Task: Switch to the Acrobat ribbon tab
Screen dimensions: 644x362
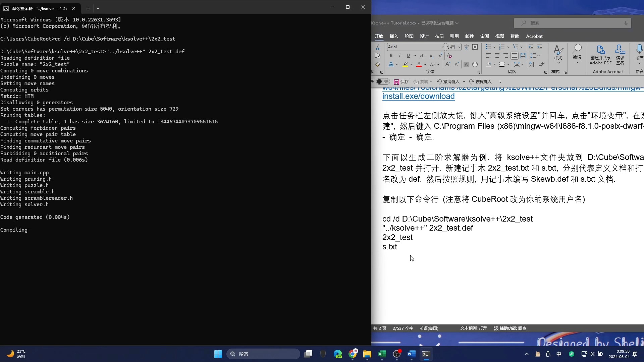Action: pyautogui.click(x=534, y=36)
